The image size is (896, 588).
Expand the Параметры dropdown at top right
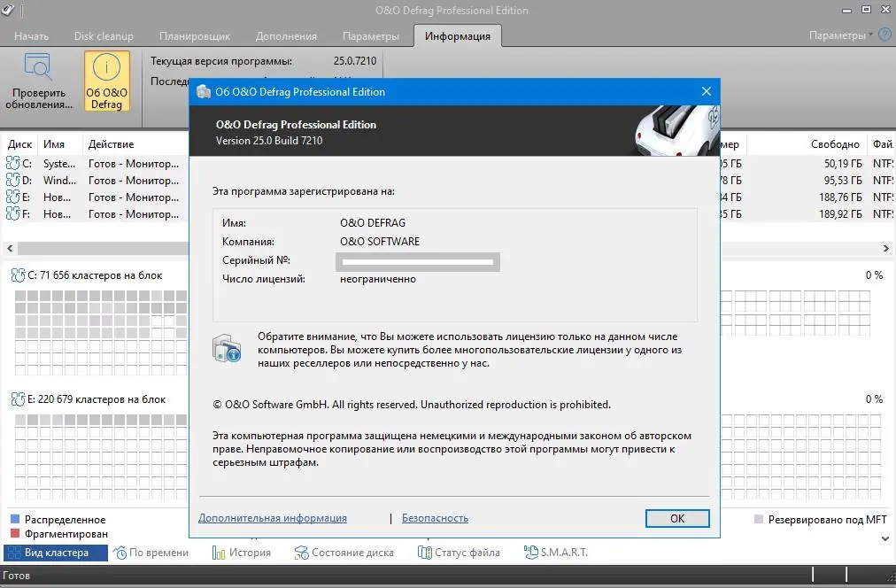[x=840, y=35]
